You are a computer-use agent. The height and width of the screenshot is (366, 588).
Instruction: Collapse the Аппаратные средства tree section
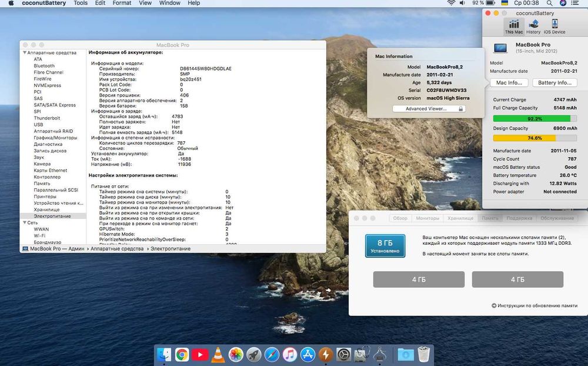[x=25, y=52]
